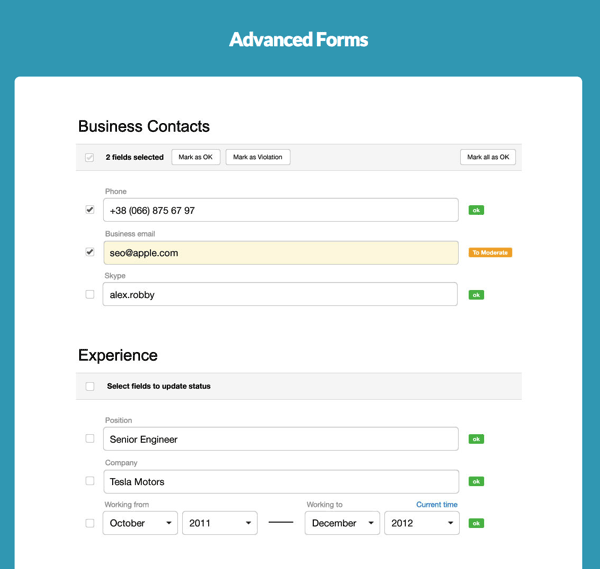
Task: Toggle select-all checkbox in Business Contacts bar
Action: point(90,157)
